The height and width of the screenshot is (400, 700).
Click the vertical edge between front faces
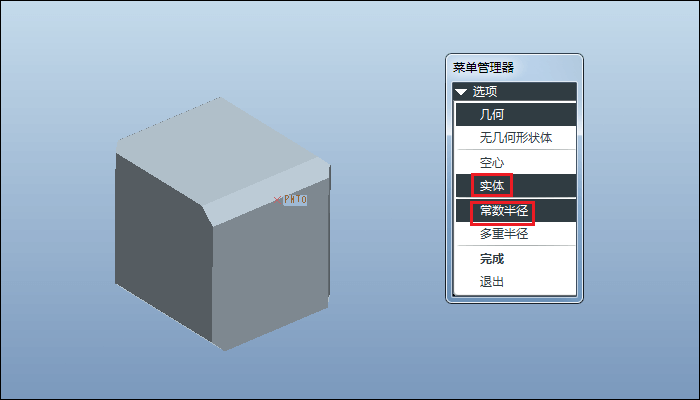(x=212, y=286)
